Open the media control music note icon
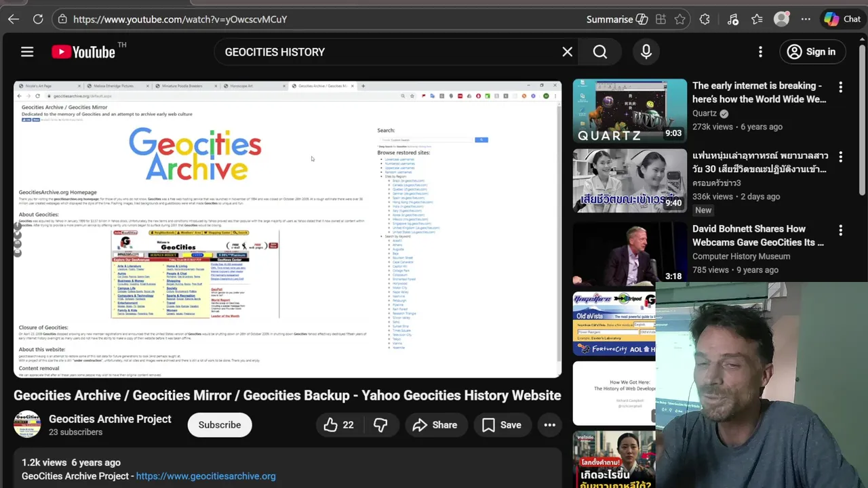Viewport: 868px width, 488px height. [732, 19]
